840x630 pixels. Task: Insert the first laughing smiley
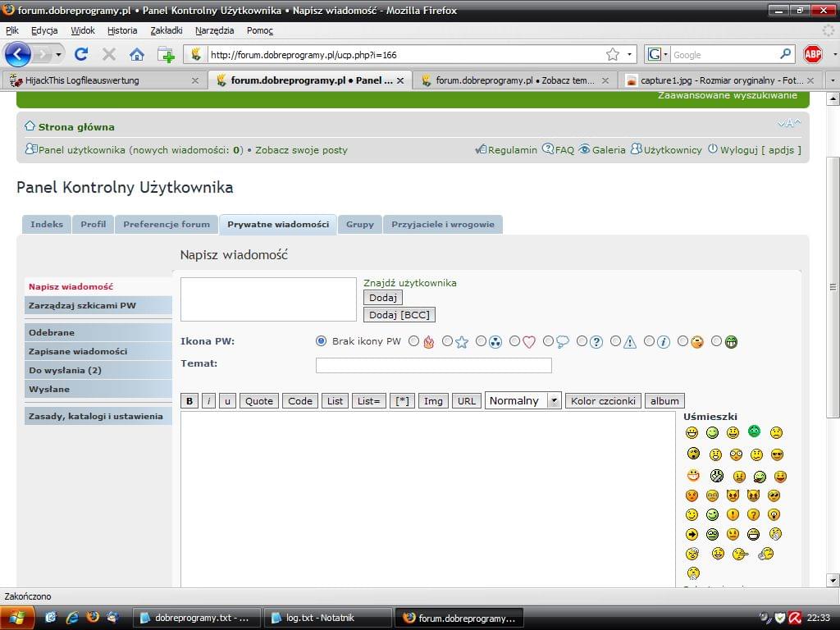coord(692,432)
